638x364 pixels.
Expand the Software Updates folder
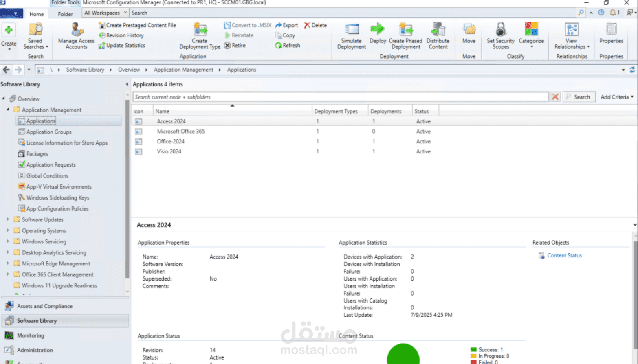click(x=8, y=219)
